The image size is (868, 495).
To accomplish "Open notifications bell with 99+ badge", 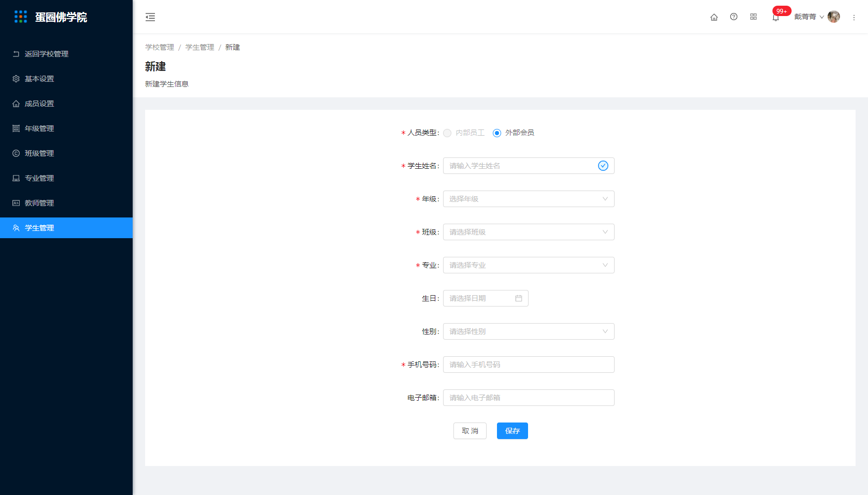I will 776,17.
